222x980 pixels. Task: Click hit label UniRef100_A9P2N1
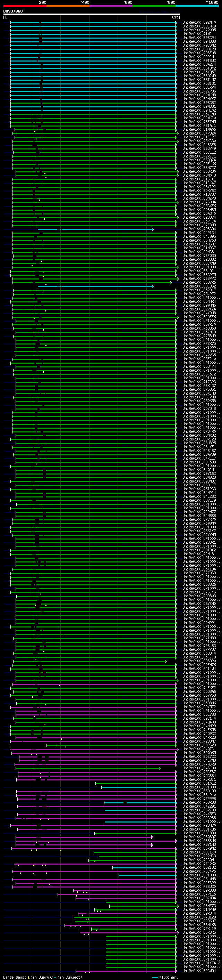coord(199,57)
